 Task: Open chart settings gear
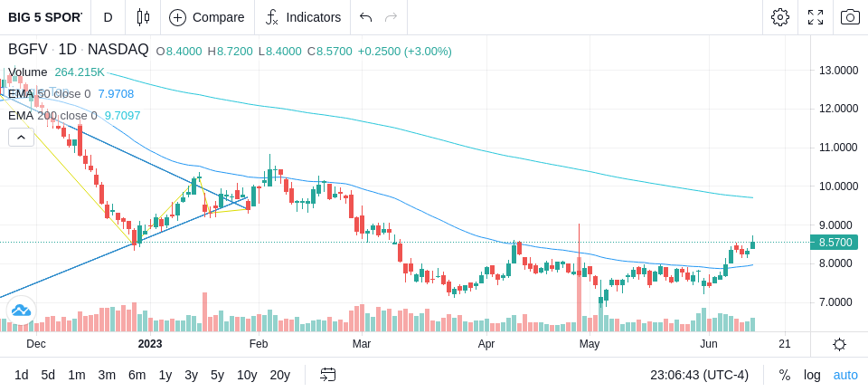click(780, 17)
